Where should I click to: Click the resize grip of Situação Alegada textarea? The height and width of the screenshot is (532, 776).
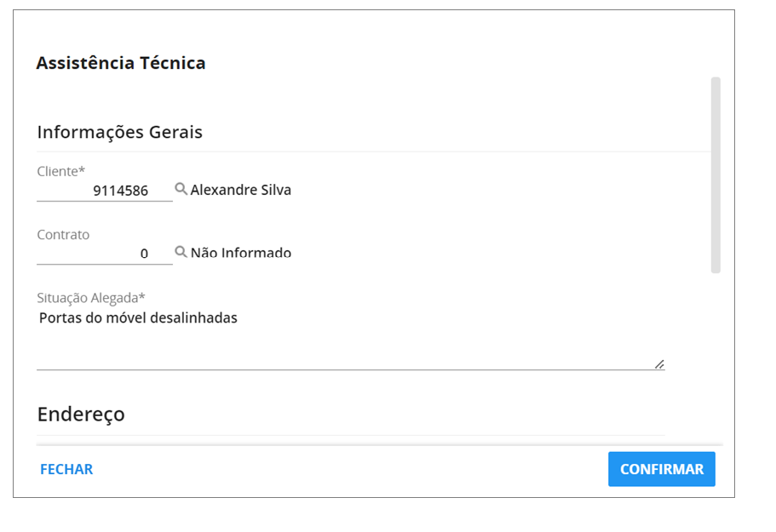(659, 364)
